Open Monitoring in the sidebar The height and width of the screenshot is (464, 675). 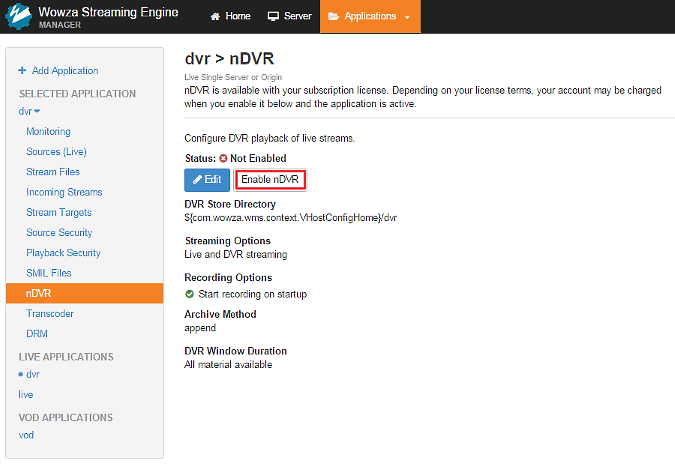point(48,132)
